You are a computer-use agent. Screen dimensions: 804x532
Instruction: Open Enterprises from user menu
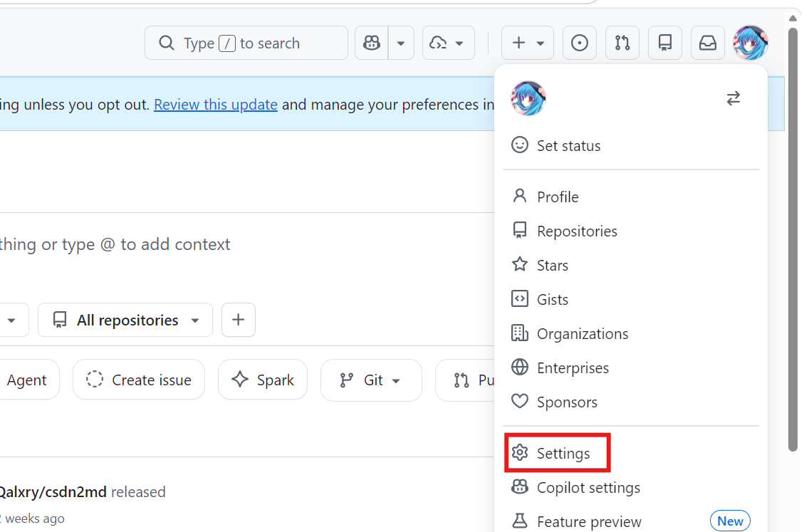tap(631, 367)
